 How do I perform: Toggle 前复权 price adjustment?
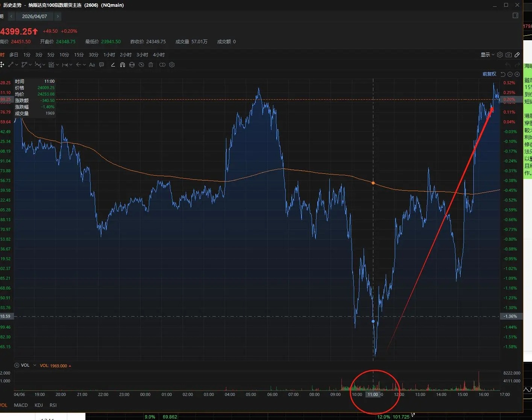pos(489,74)
